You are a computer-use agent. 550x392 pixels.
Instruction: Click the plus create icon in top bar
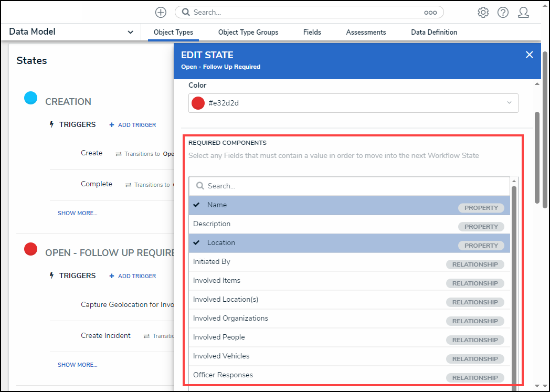pos(161,12)
